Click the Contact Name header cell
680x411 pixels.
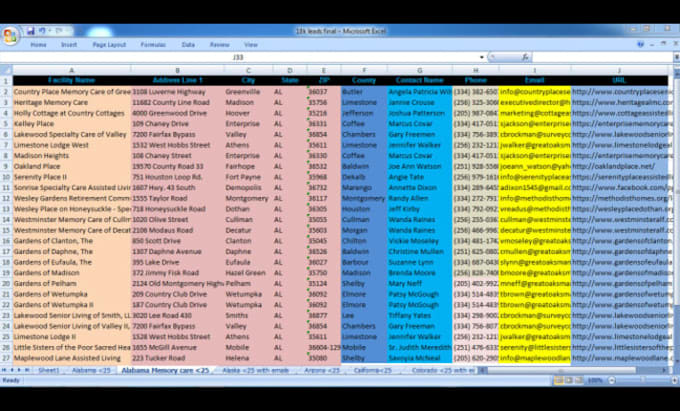[419, 80]
